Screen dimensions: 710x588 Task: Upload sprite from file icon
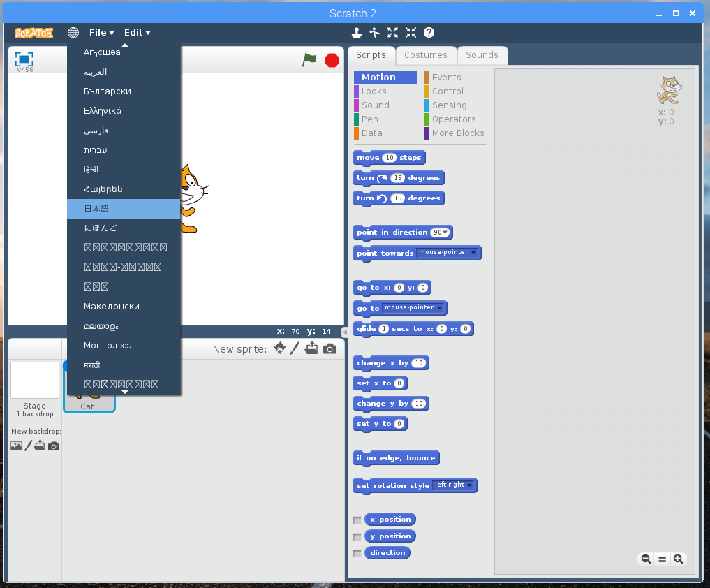point(311,348)
